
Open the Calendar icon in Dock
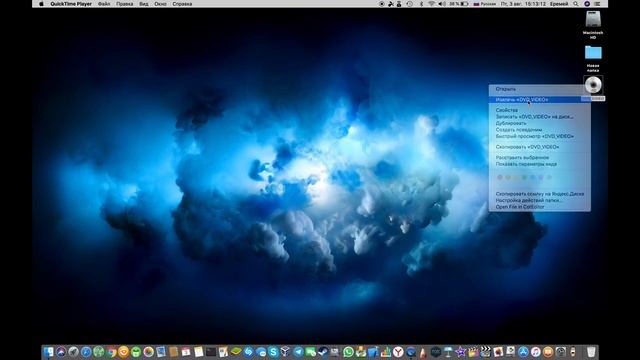pyautogui.click(x=186, y=352)
